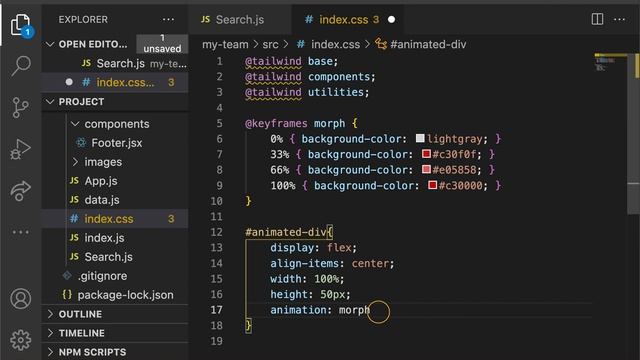Select index.css in Open Editors list
Screen dimensions: 640x360
pyautogui.click(x=115, y=82)
